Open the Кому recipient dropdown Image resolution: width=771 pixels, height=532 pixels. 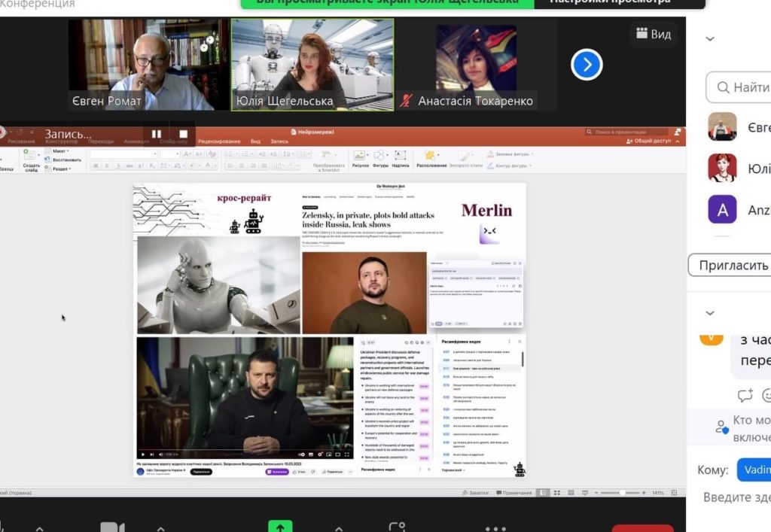click(754, 470)
